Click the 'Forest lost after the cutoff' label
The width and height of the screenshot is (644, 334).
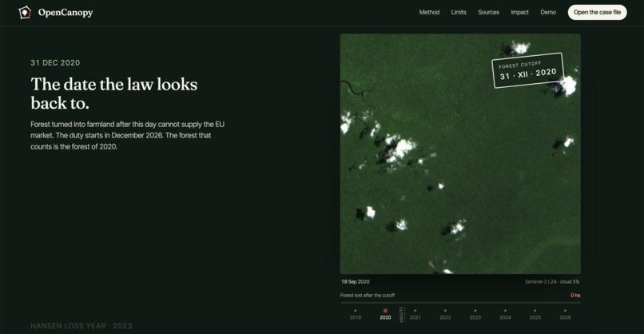(x=368, y=296)
